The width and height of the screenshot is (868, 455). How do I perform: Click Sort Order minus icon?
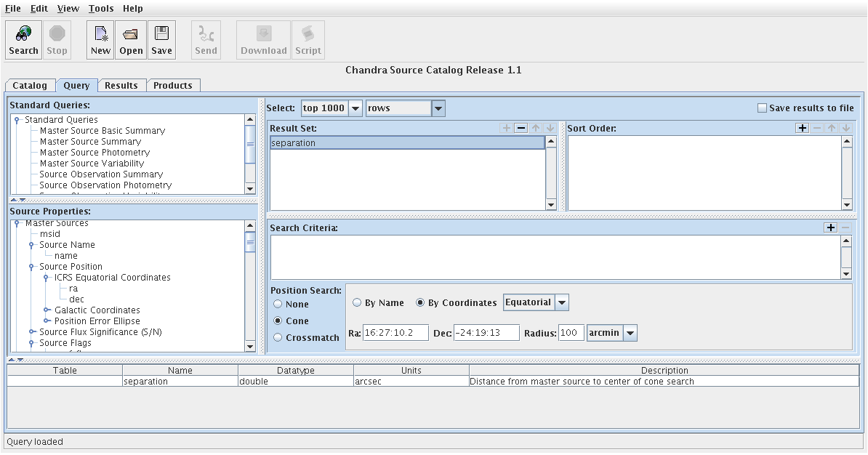(x=817, y=128)
